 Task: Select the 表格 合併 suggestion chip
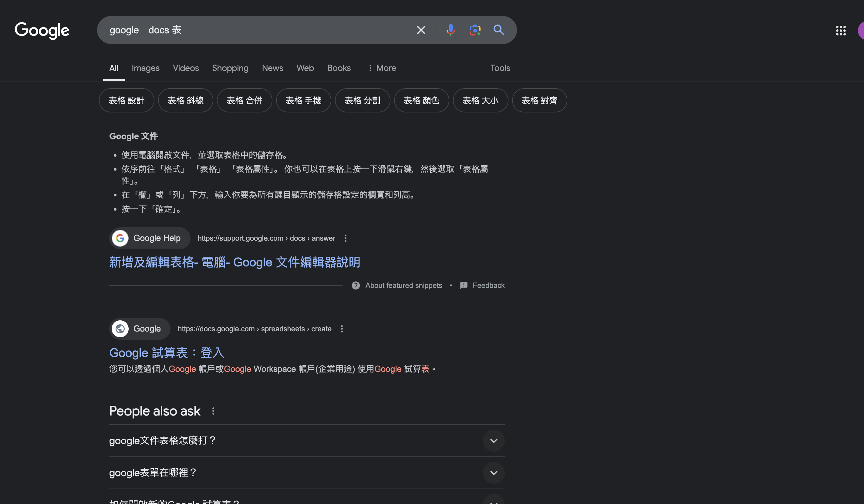[x=244, y=100]
